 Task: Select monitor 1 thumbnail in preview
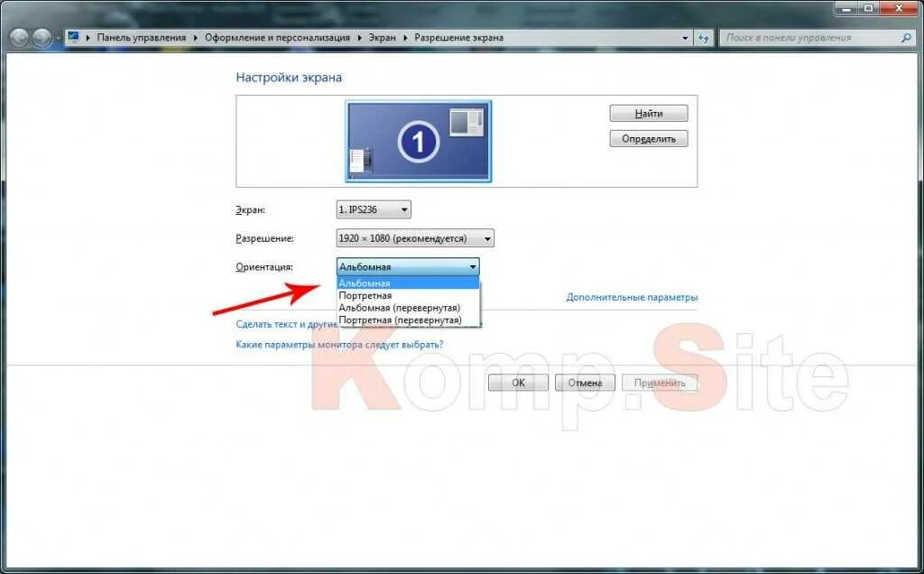click(419, 141)
